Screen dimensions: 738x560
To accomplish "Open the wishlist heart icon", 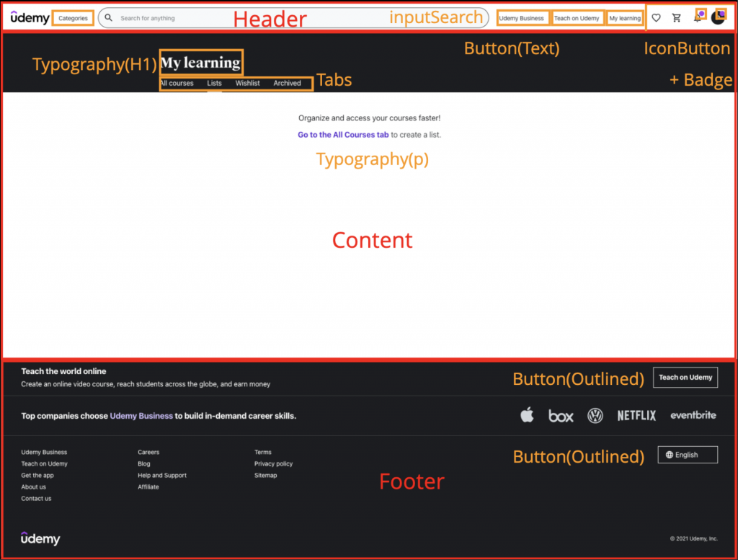I will (656, 18).
